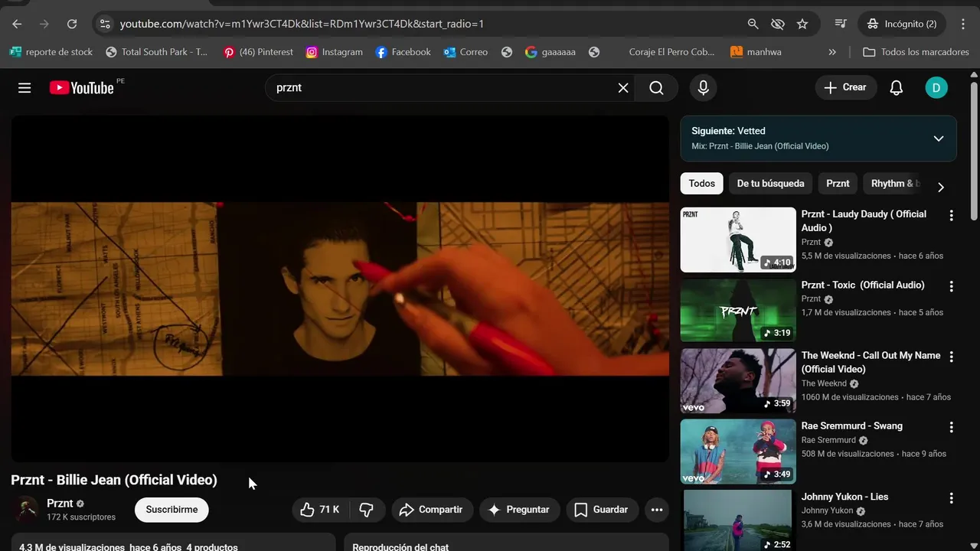This screenshot has height=551, width=980.
Task: Open site info icon in address bar
Action: pos(106,24)
